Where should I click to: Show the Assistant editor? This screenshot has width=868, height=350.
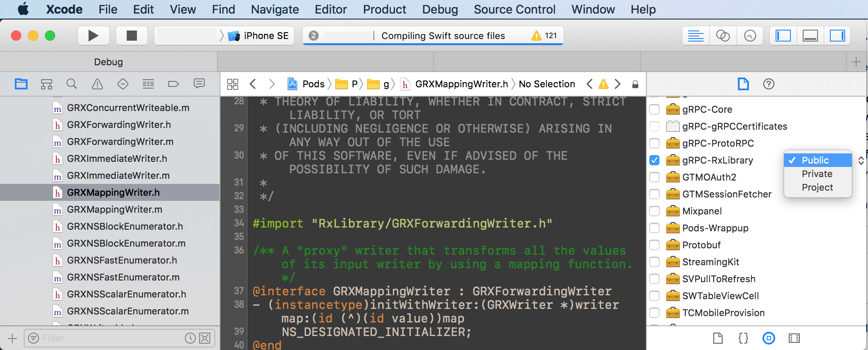click(723, 36)
